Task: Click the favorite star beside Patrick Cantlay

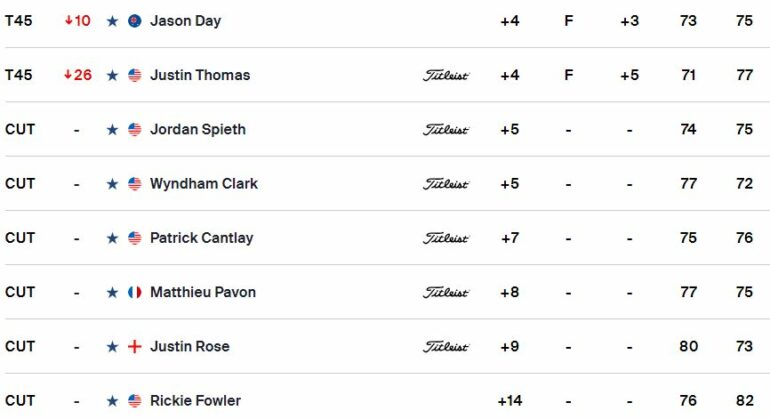Action: [112, 238]
